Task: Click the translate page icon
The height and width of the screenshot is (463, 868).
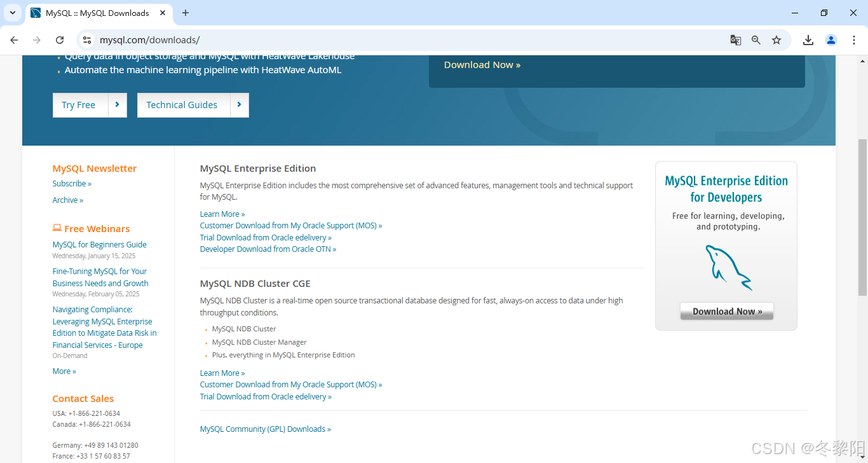Action: click(x=735, y=40)
